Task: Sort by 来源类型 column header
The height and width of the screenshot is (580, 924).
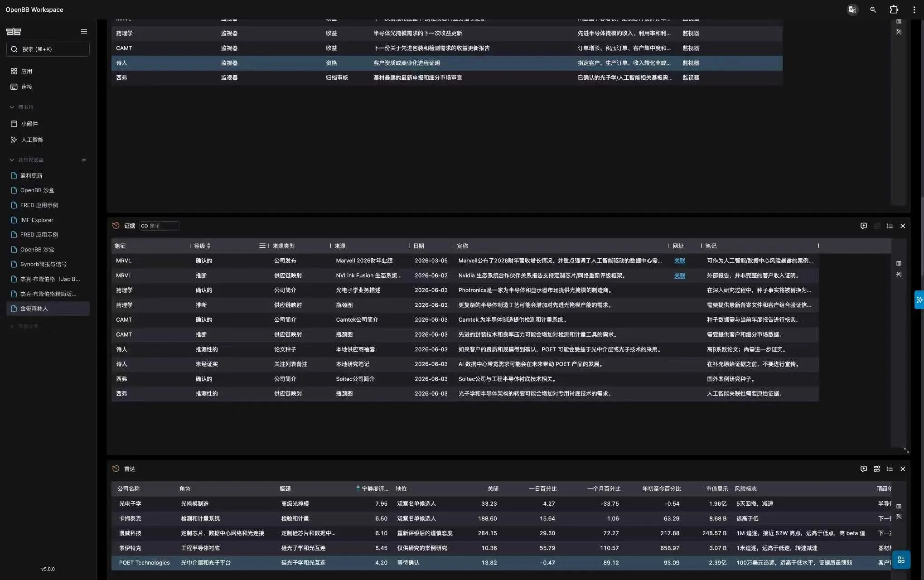Action: click(283, 246)
